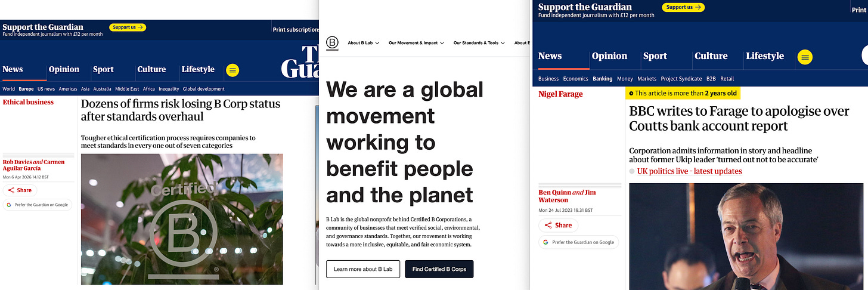Screen dimensions: 868x290
Task: Select Inequality in left subnavigation
Action: [x=169, y=89]
